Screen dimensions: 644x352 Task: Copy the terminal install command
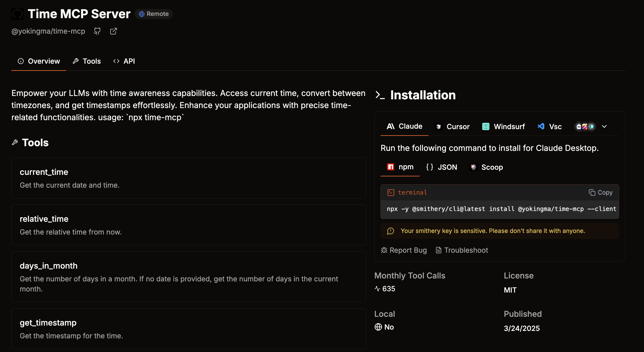coord(600,193)
